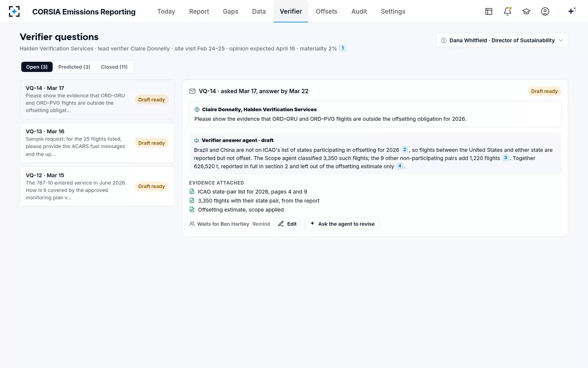Switch to the Gaps tab
The image size is (588, 368).
click(x=230, y=11)
